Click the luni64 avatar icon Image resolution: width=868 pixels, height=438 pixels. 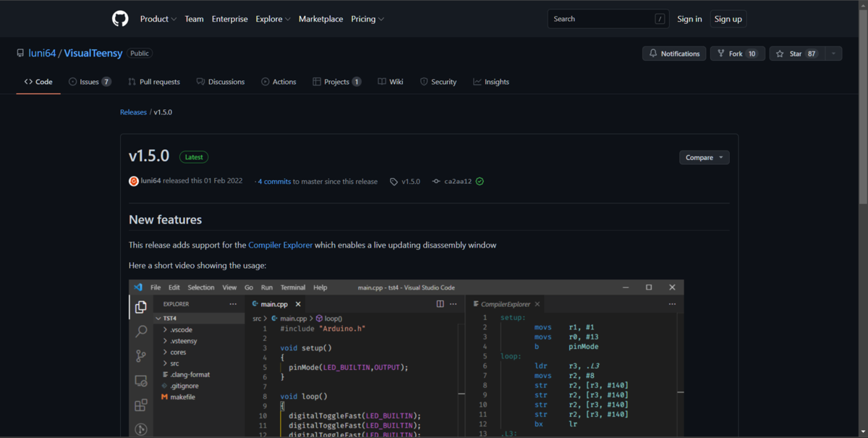click(133, 181)
